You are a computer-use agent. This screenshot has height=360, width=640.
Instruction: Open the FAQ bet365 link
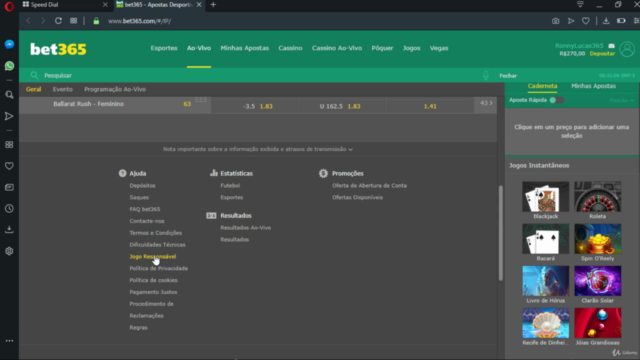tap(145, 209)
